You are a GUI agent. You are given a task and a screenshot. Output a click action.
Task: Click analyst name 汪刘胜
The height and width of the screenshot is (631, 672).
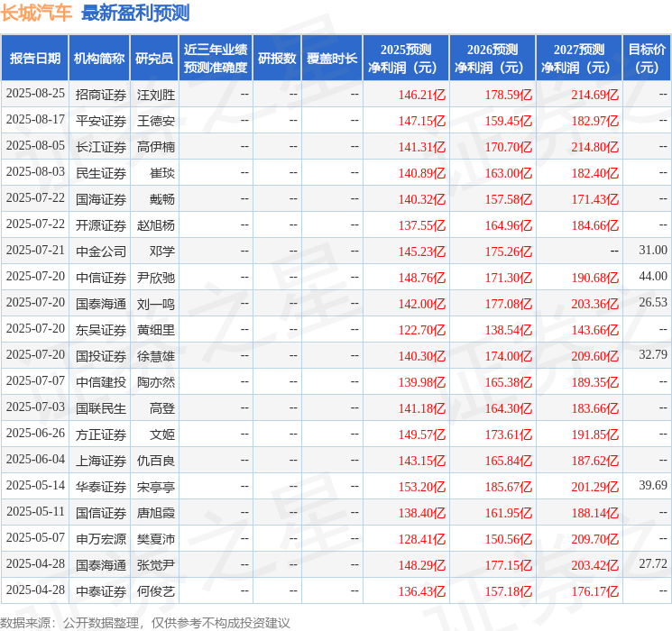pyautogui.click(x=155, y=95)
